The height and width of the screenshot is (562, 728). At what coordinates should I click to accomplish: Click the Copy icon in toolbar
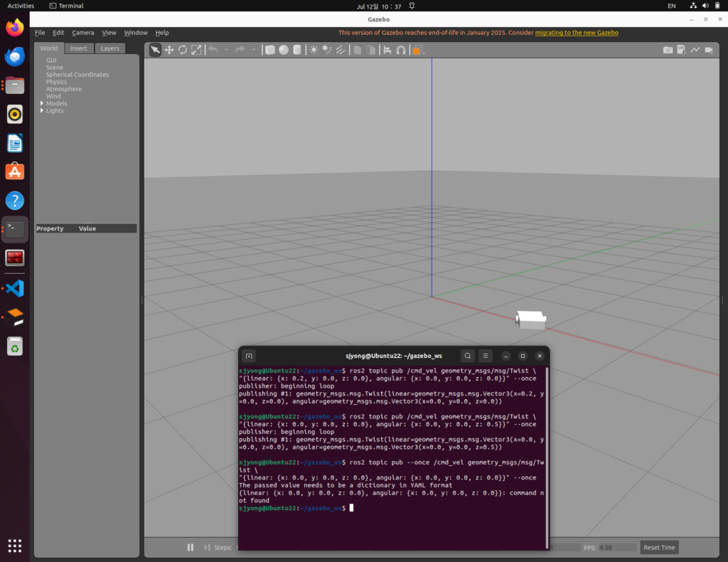pyautogui.click(x=358, y=50)
